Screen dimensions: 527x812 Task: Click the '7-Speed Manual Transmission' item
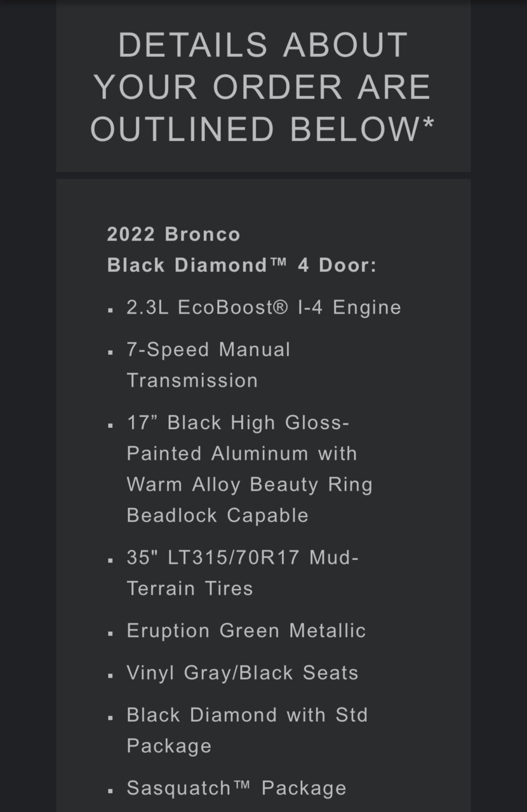209,365
